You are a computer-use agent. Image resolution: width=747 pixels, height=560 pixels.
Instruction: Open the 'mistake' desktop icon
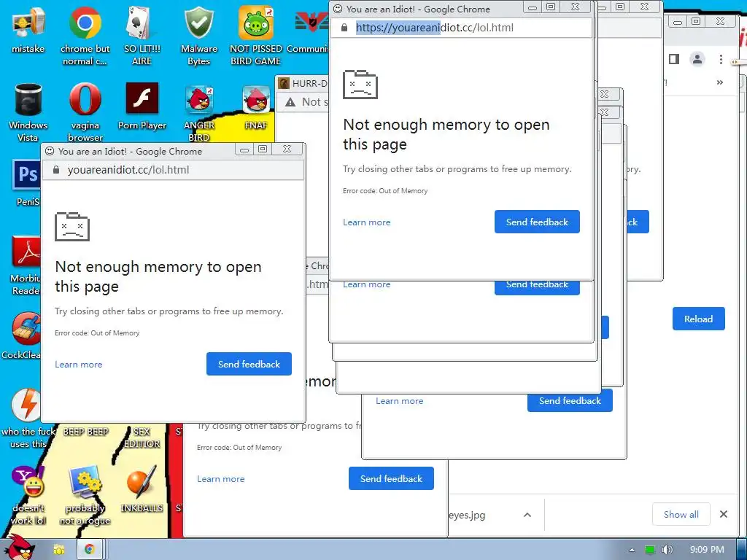click(x=28, y=31)
